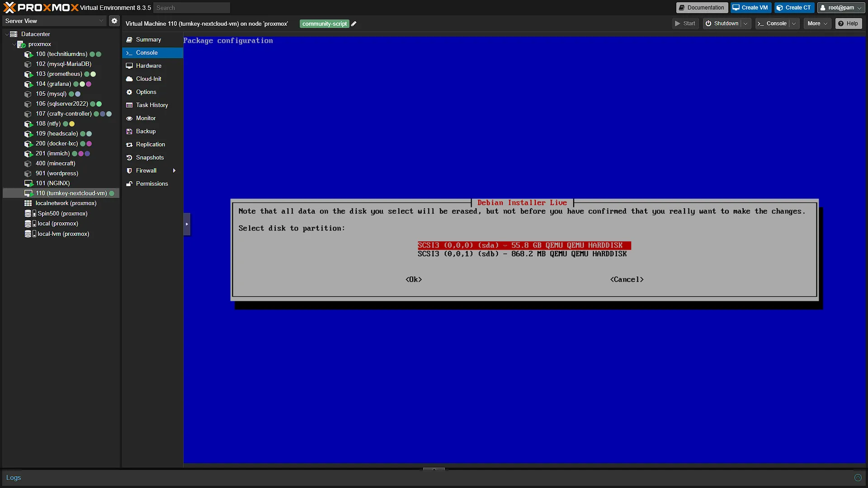Click the top Search input field
868x488 pixels.
(x=192, y=8)
